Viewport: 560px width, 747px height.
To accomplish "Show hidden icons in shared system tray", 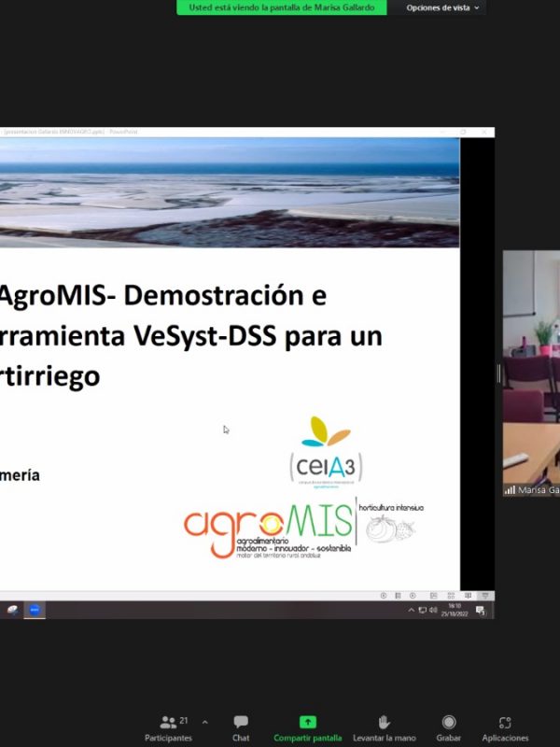I will [412, 610].
